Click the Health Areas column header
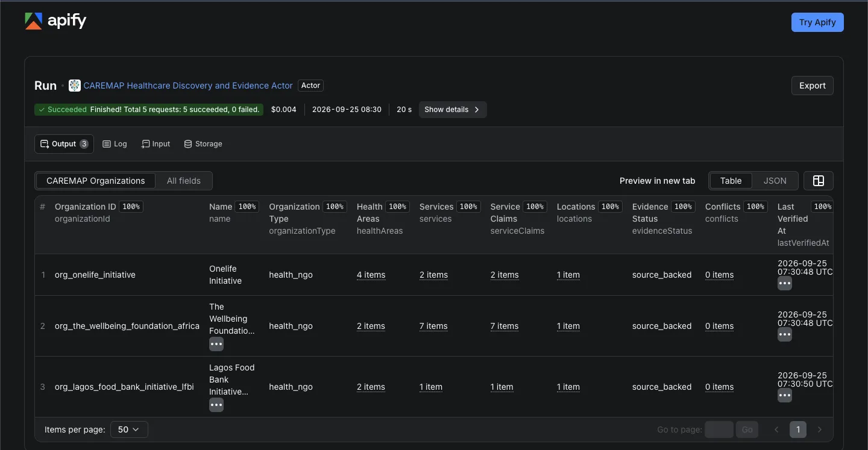The image size is (868, 450). (383, 219)
